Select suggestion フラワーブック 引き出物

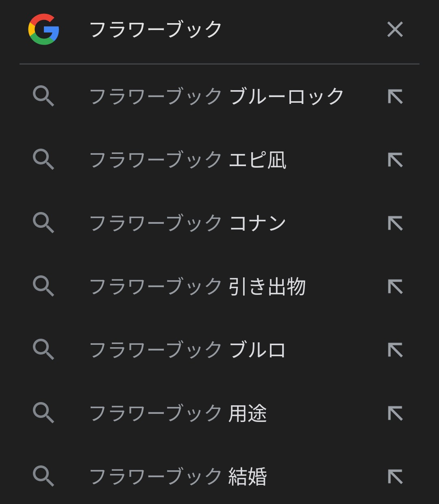point(219,287)
